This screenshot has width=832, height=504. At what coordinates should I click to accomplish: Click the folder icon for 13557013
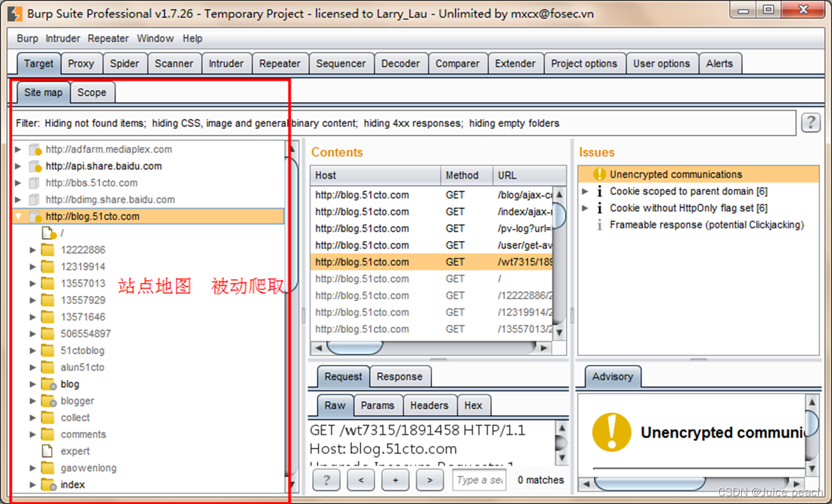(x=48, y=283)
